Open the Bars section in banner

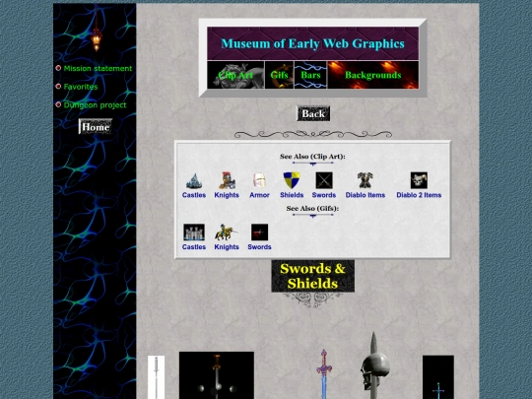(x=310, y=75)
